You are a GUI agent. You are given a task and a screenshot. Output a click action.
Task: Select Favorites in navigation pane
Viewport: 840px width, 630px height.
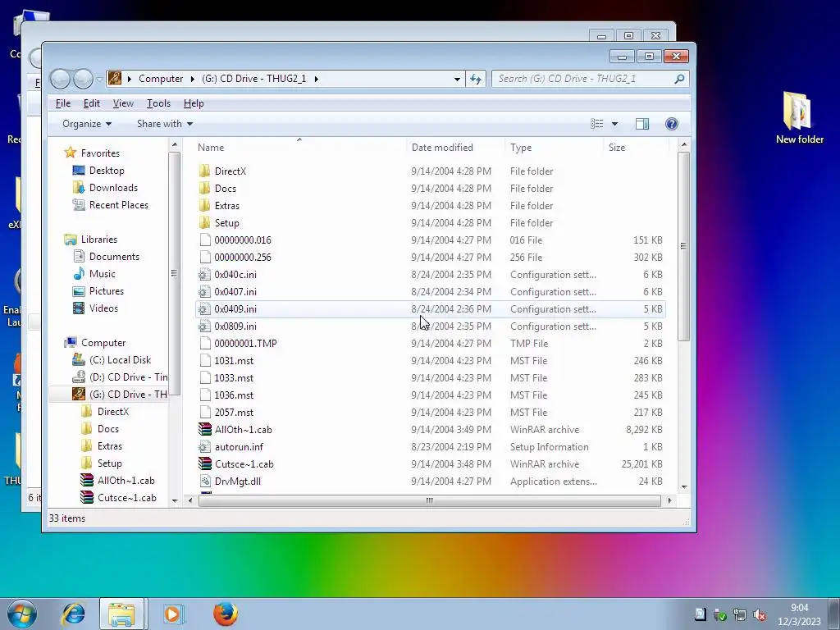click(100, 153)
